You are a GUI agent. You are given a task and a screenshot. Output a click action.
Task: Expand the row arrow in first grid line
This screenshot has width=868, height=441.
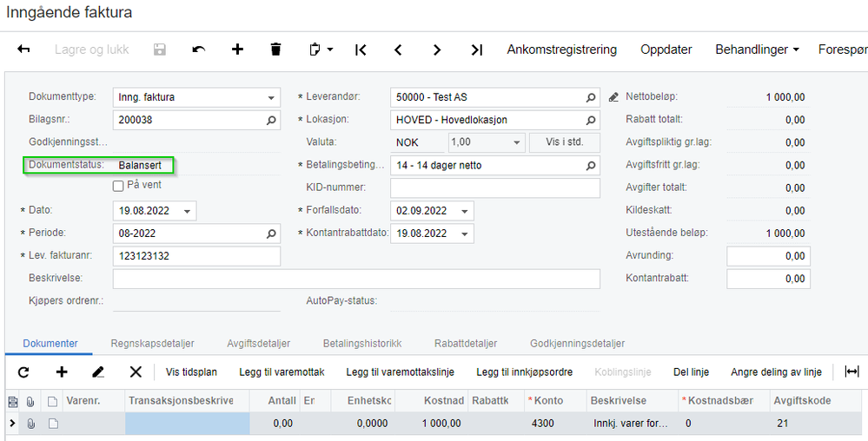point(12,424)
